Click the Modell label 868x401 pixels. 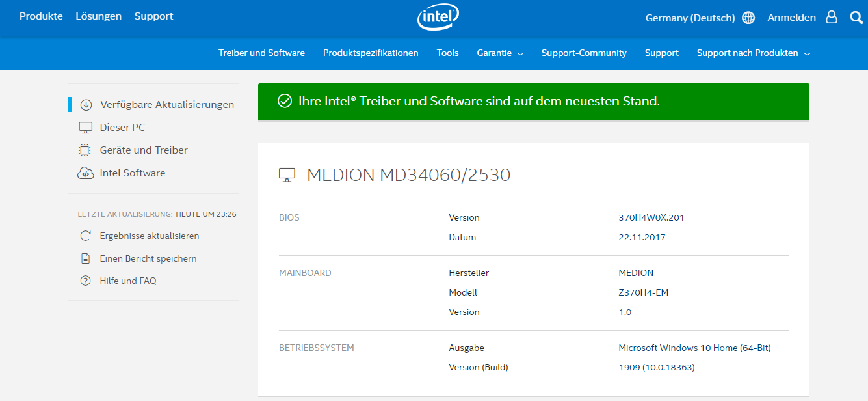coord(463,292)
